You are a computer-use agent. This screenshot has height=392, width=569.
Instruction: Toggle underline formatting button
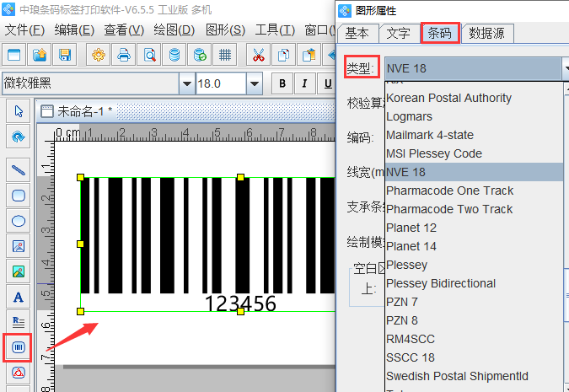pos(327,83)
